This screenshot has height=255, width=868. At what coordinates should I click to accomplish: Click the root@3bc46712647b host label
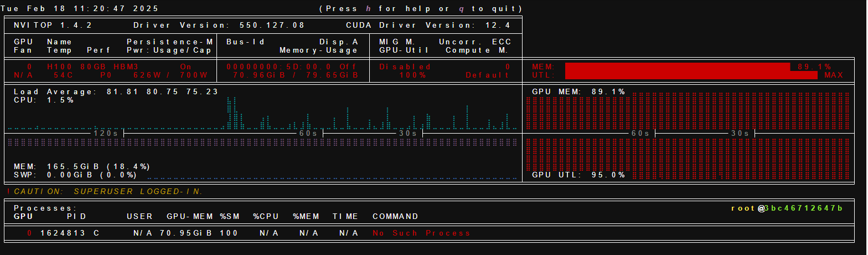787,208
